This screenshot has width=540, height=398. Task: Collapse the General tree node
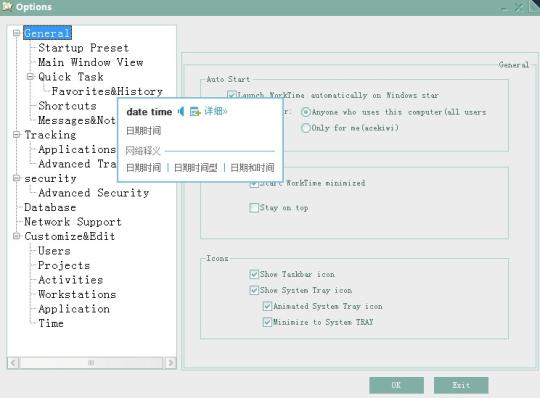coord(16,33)
